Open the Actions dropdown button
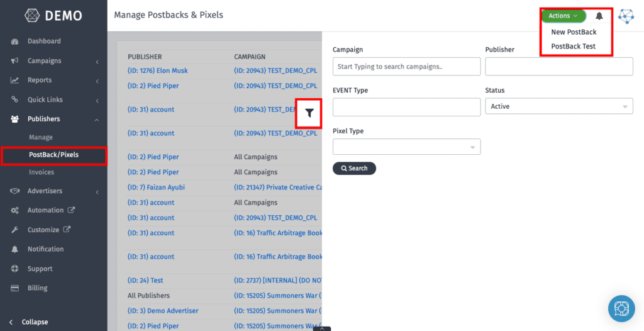Image resolution: width=644 pixels, height=331 pixels. coord(563,16)
